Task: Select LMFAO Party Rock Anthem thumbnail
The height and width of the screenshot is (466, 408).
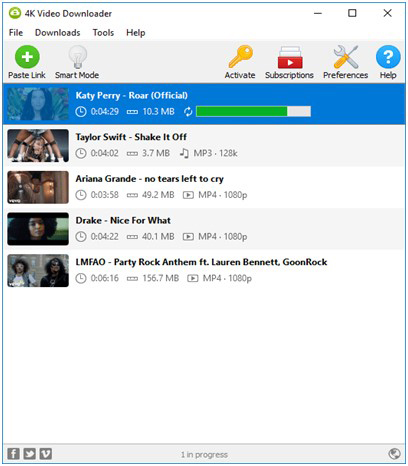Action: [38, 271]
